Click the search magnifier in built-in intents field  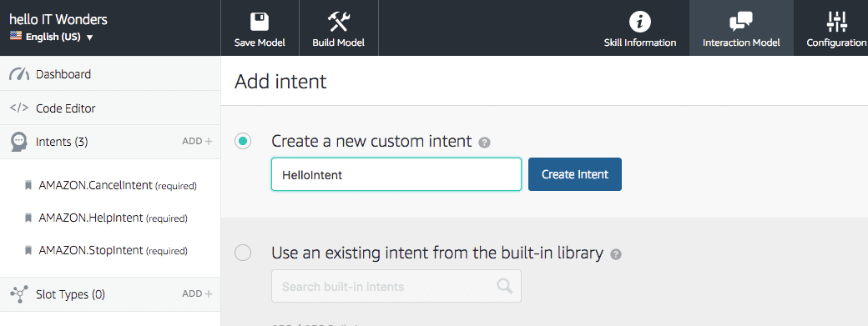504,286
